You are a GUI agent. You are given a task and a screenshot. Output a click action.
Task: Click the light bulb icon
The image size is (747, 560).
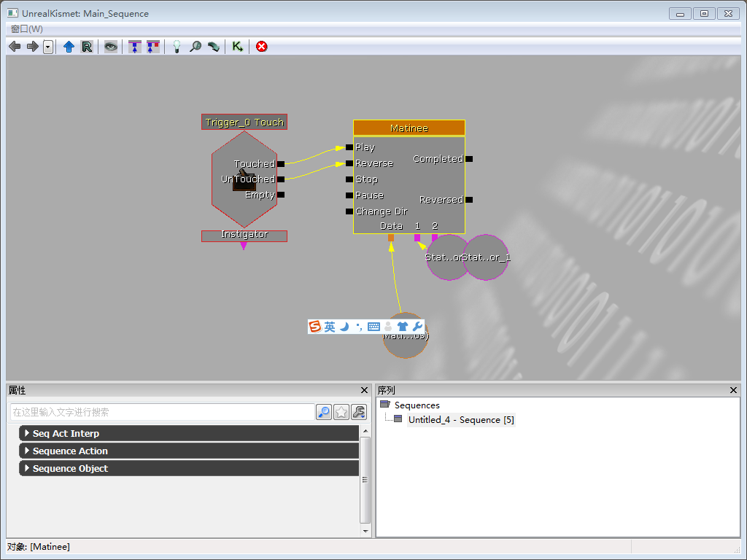click(x=177, y=47)
